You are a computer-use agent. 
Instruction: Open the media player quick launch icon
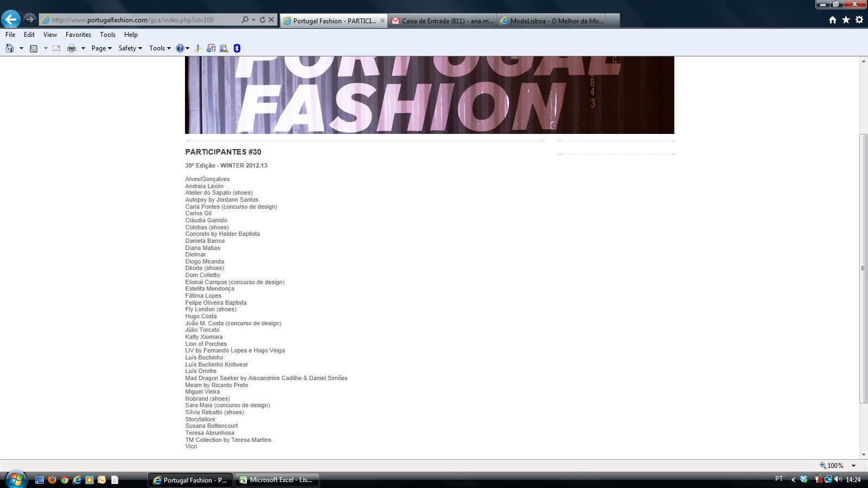(90, 480)
